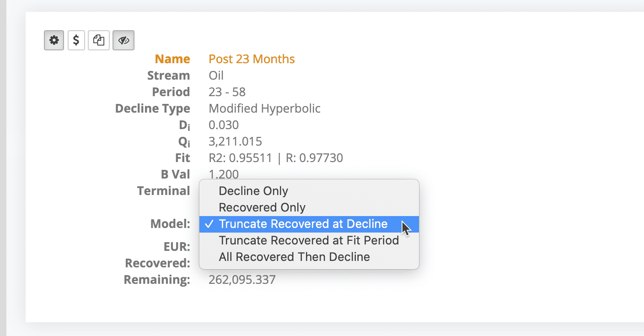This screenshot has height=336, width=644.
Task: Click the 23 - 58 period value
Action: (x=227, y=92)
